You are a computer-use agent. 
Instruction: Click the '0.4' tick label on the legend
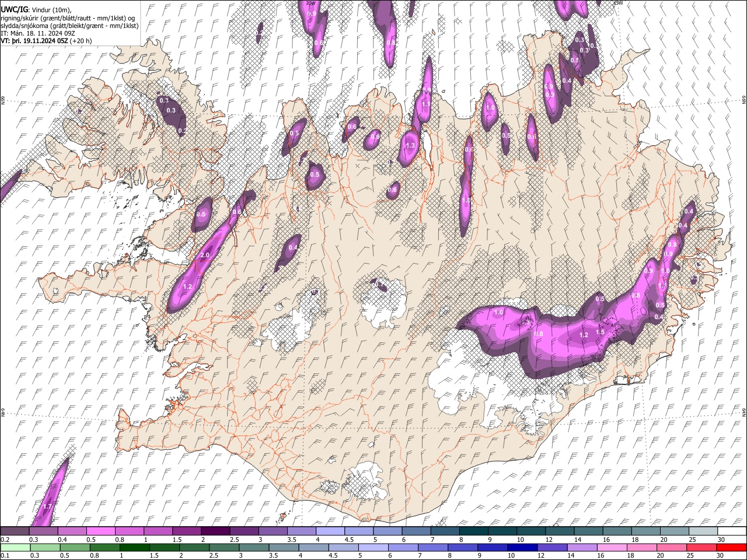[x=62, y=540]
